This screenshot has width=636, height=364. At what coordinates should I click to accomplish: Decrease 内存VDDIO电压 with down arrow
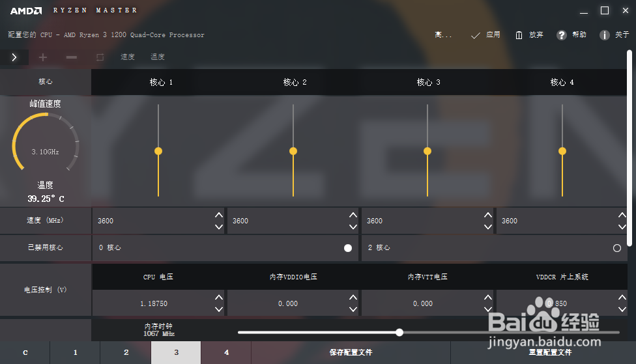pos(353,309)
